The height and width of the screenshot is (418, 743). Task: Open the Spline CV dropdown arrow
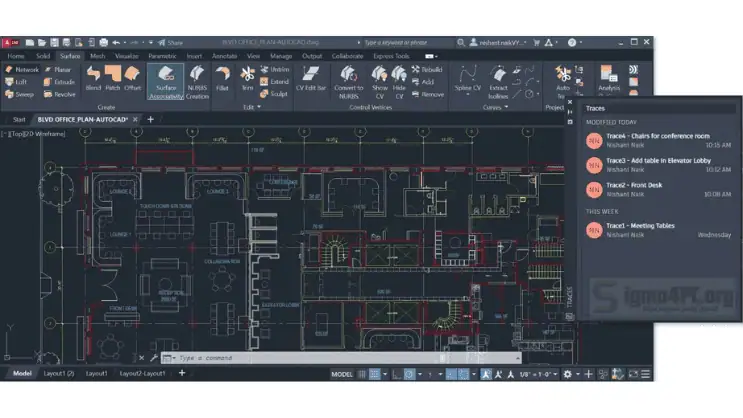[468, 95]
